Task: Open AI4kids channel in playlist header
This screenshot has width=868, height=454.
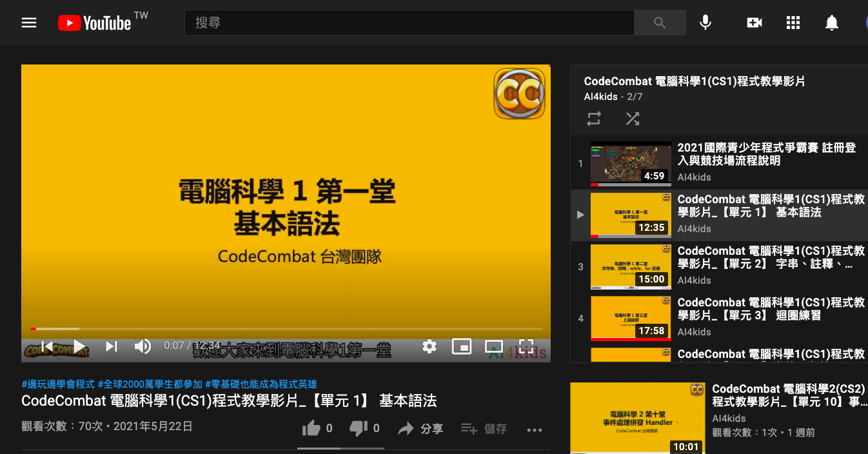Action: point(601,97)
